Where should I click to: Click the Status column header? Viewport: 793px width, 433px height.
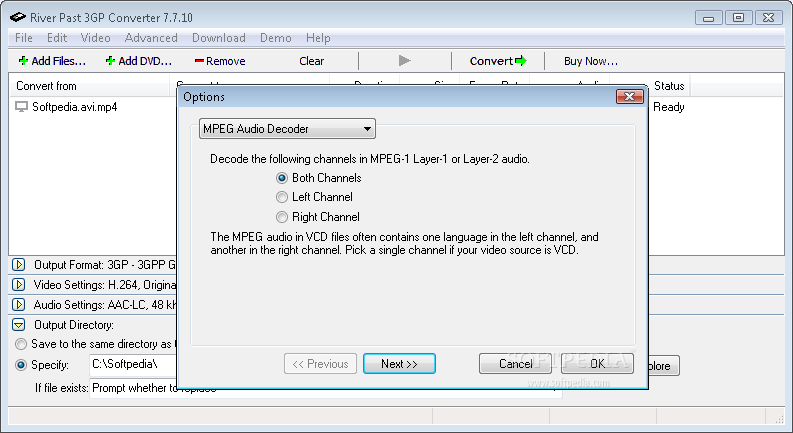pos(669,85)
